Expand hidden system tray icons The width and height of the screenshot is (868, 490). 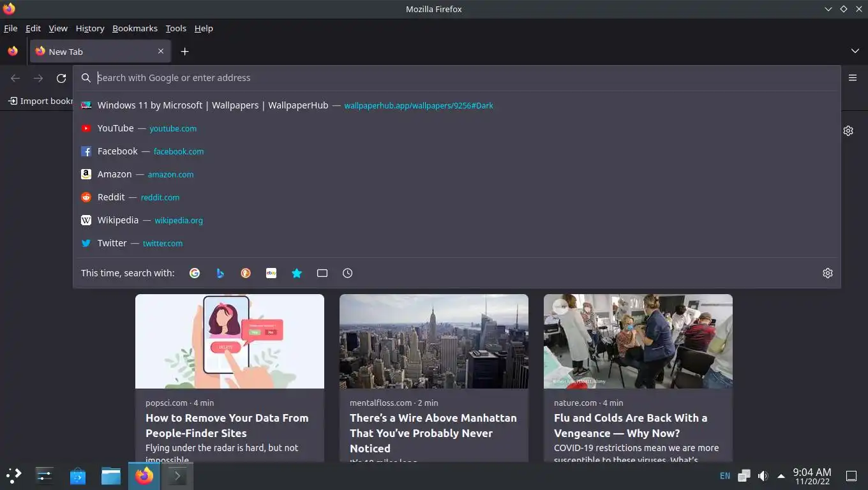781,476
